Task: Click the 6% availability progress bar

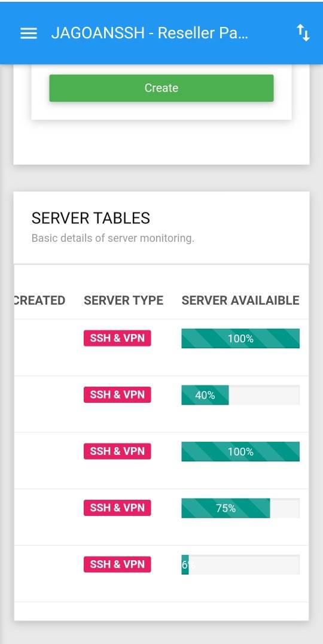Action: click(240, 565)
